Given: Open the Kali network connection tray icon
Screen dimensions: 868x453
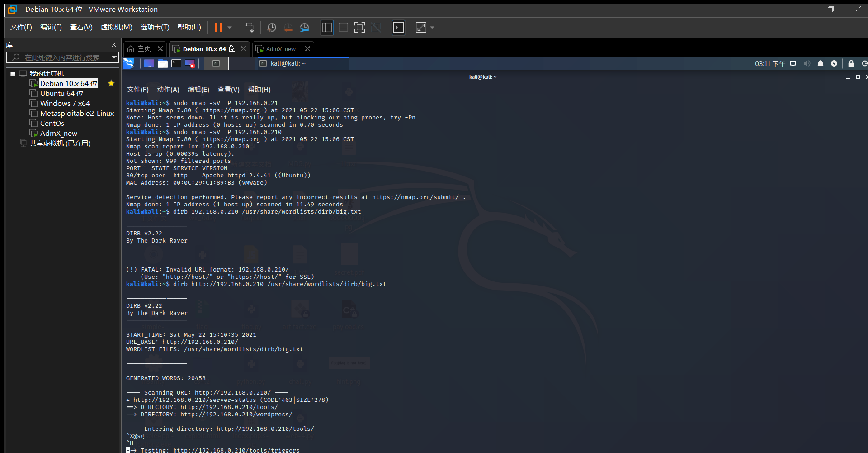Looking at the screenshot, I should pos(793,63).
